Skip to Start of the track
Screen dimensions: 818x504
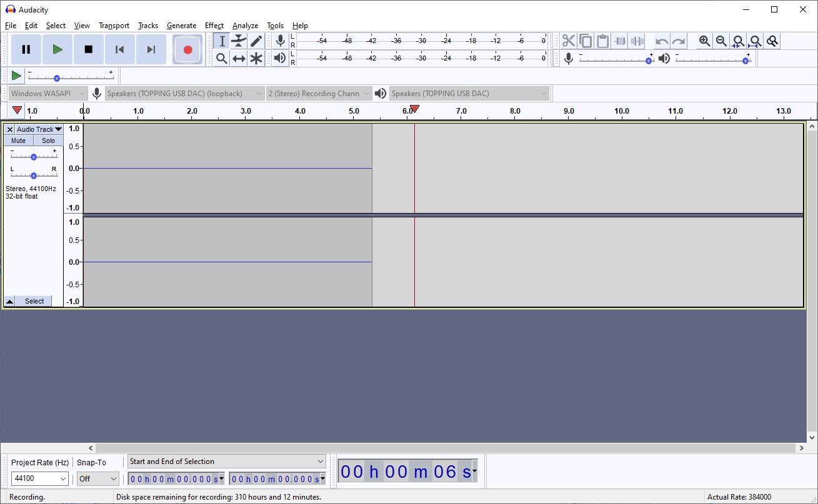(120, 49)
